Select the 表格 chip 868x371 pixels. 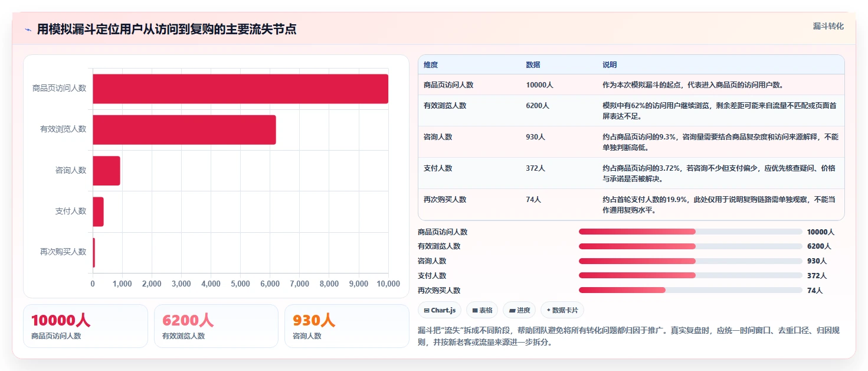click(482, 310)
